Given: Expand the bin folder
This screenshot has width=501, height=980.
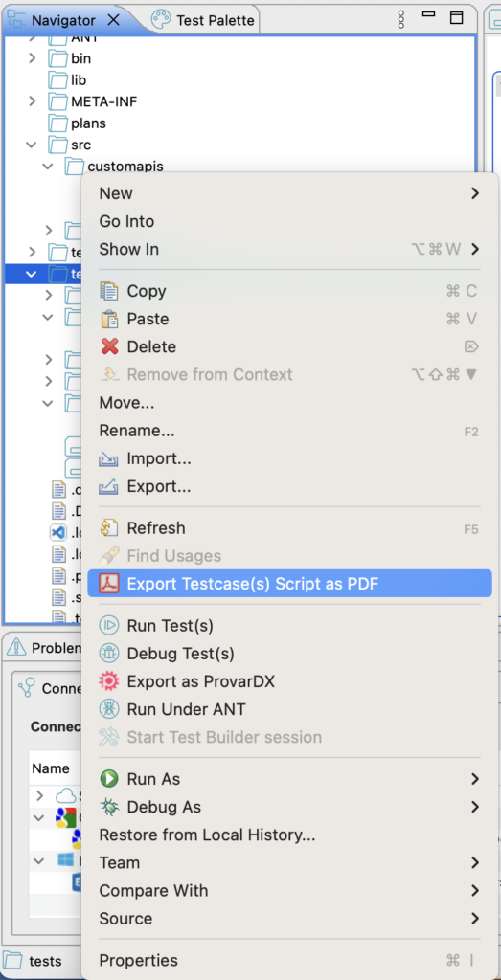Looking at the screenshot, I should [33, 58].
